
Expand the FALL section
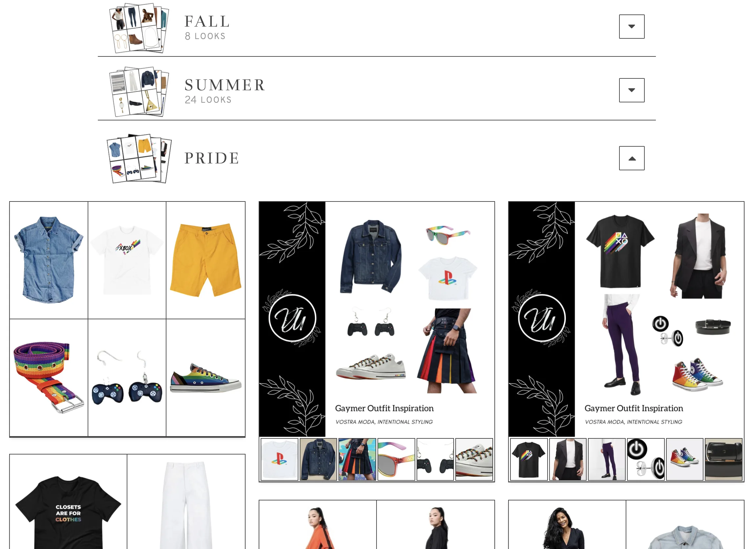(x=632, y=26)
